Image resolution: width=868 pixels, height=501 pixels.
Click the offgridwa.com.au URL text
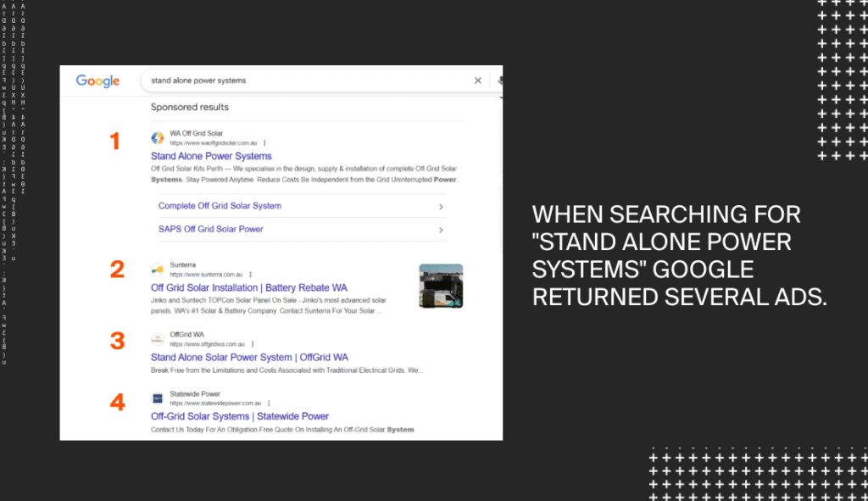(207, 344)
